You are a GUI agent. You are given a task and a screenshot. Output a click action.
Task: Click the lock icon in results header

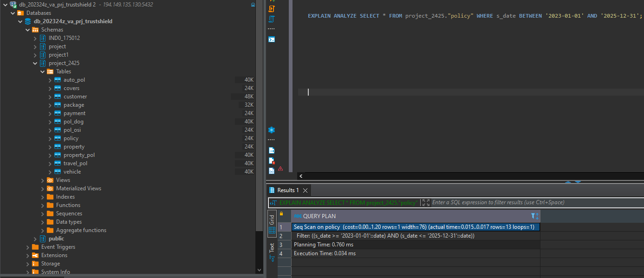pyautogui.click(x=281, y=214)
